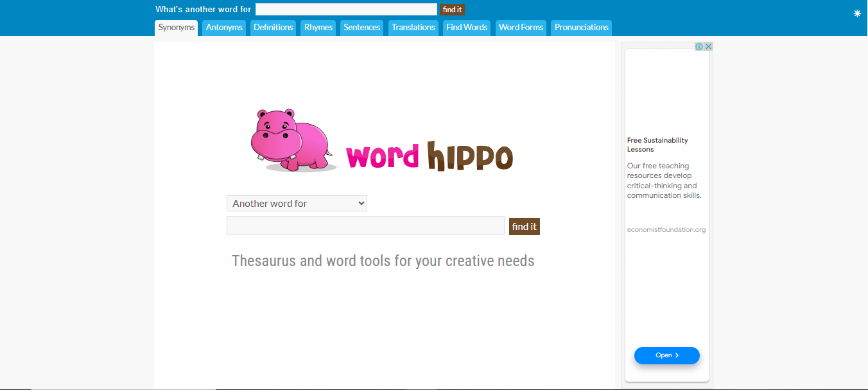The width and height of the screenshot is (868, 390).
Task: Toggle the dark mode sun icon
Action: pos(857,13)
